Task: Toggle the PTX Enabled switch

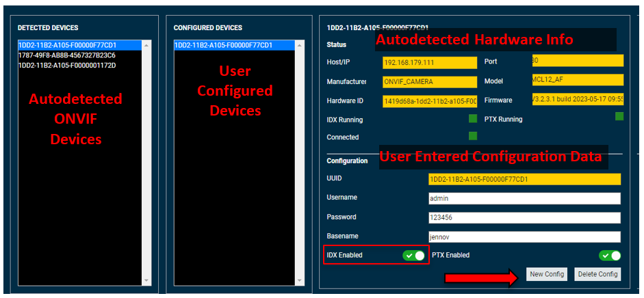Action: pos(609,256)
